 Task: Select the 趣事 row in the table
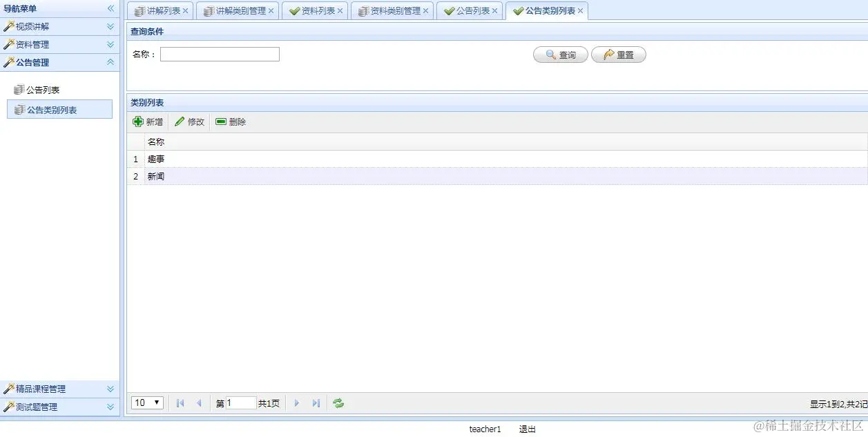(497, 159)
